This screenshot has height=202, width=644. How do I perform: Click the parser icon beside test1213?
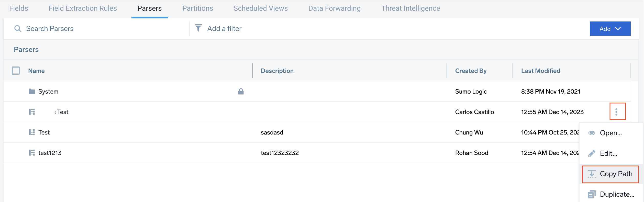(x=32, y=153)
